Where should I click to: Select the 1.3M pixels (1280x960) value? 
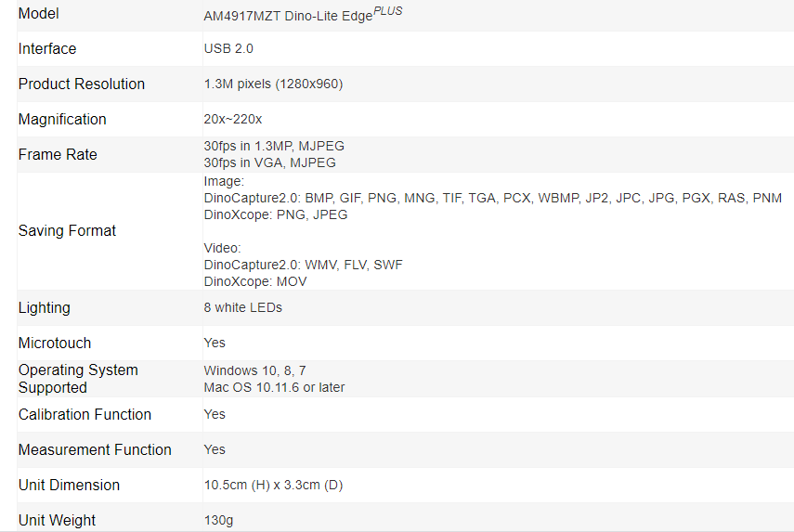coord(273,84)
